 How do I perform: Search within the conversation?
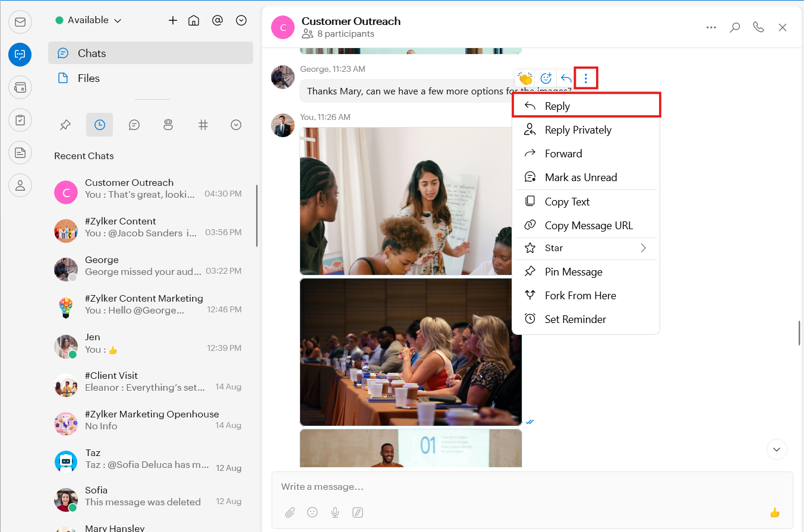click(x=735, y=27)
